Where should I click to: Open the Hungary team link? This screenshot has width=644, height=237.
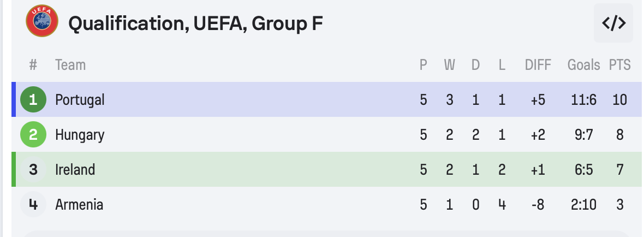(80, 134)
